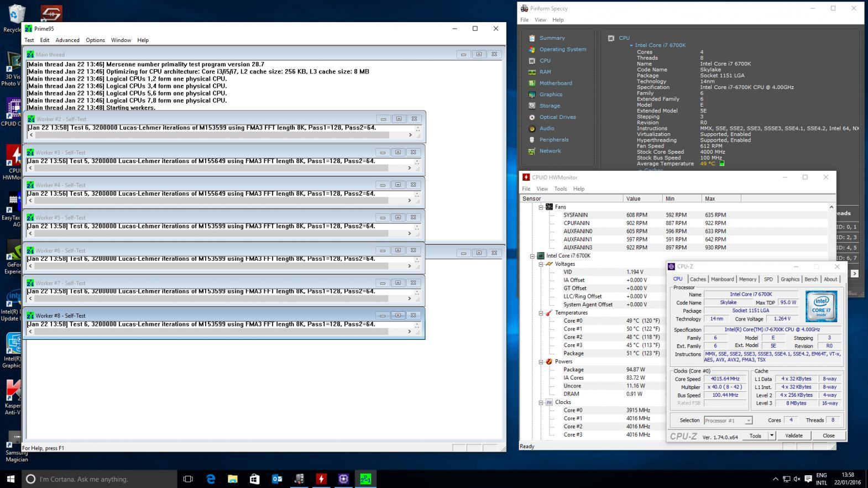
Task: Collapse Voltages node in HWMonitor
Action: pyautogui.click(x=541, y=264)
